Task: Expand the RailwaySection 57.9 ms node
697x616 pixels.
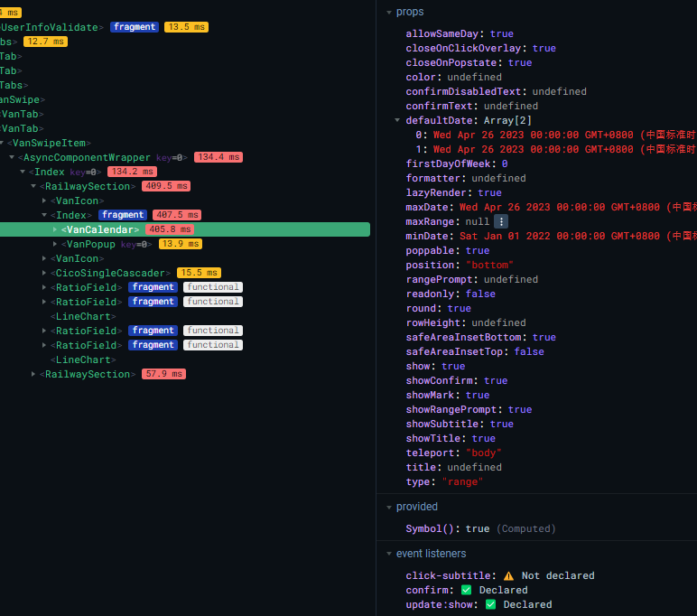Action: (33, 374)
